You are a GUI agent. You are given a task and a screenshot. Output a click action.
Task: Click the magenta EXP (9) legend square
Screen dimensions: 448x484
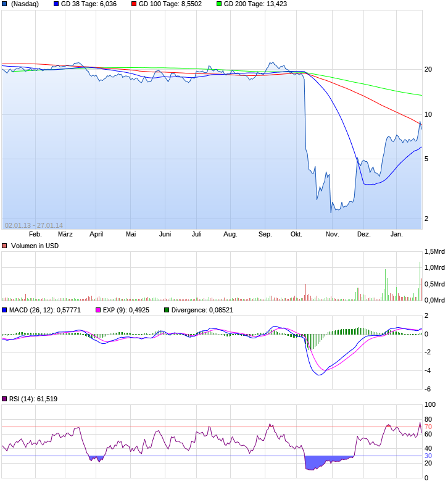98,310
